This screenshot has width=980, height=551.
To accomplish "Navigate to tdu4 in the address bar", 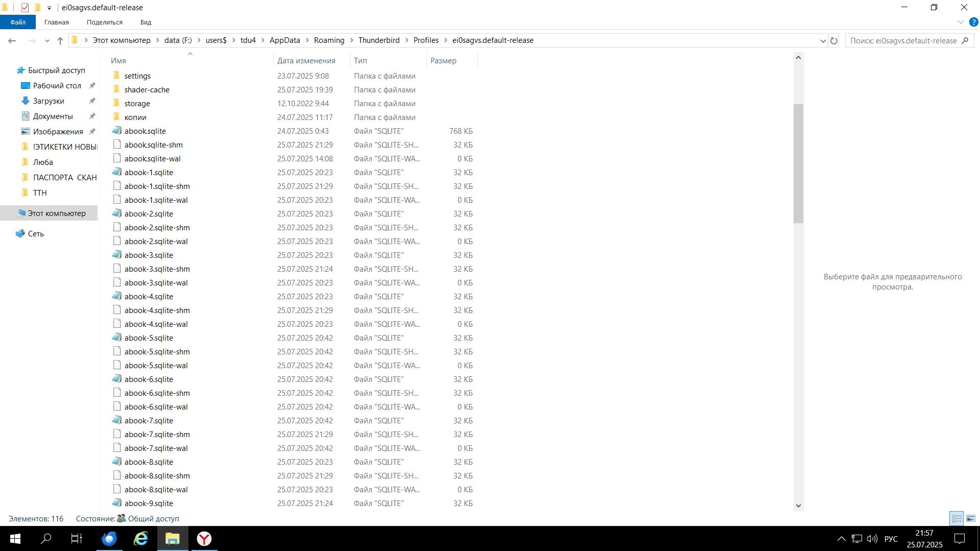I will [x=248, y=40].
